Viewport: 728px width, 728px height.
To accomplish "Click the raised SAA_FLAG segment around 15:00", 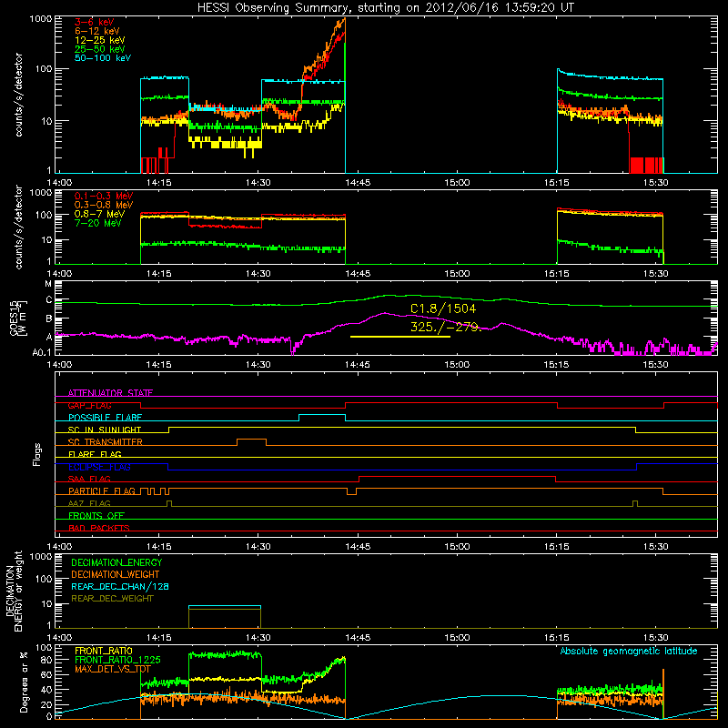I will [x=458, y=477].
